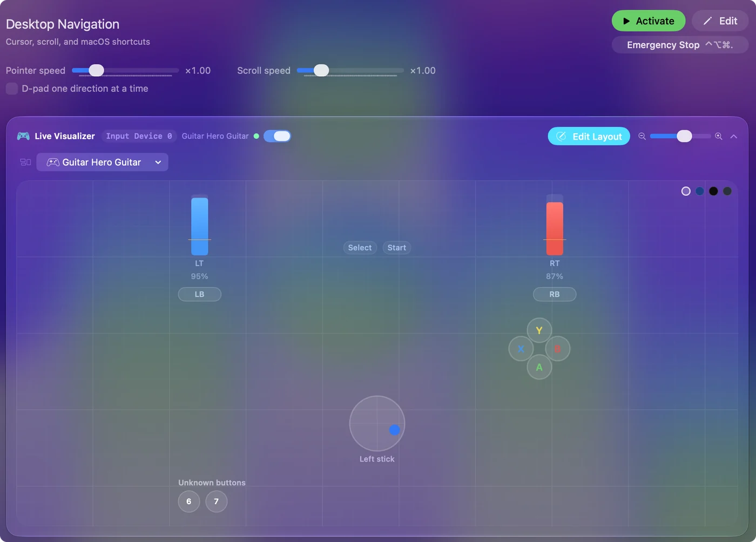Click the layout icon left of the device dropdown

pos(25,162)
